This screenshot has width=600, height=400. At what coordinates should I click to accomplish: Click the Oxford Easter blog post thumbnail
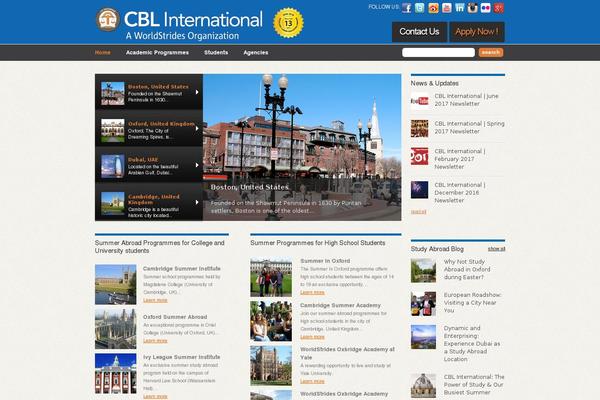[423, 271]
